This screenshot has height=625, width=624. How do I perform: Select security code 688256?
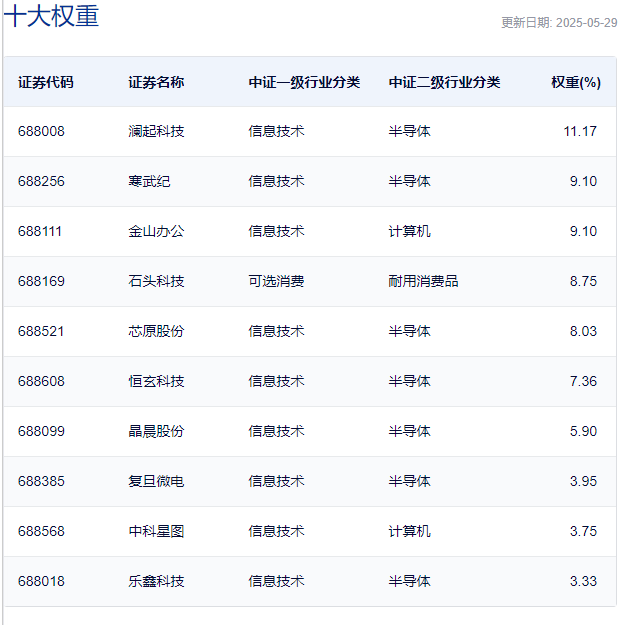[x=41, y=181]
